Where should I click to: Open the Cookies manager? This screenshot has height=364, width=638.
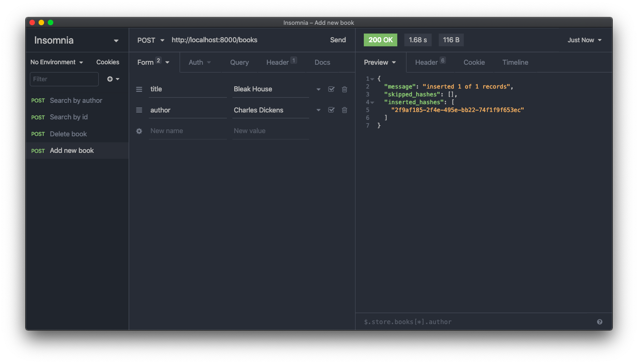click(107, 62)
